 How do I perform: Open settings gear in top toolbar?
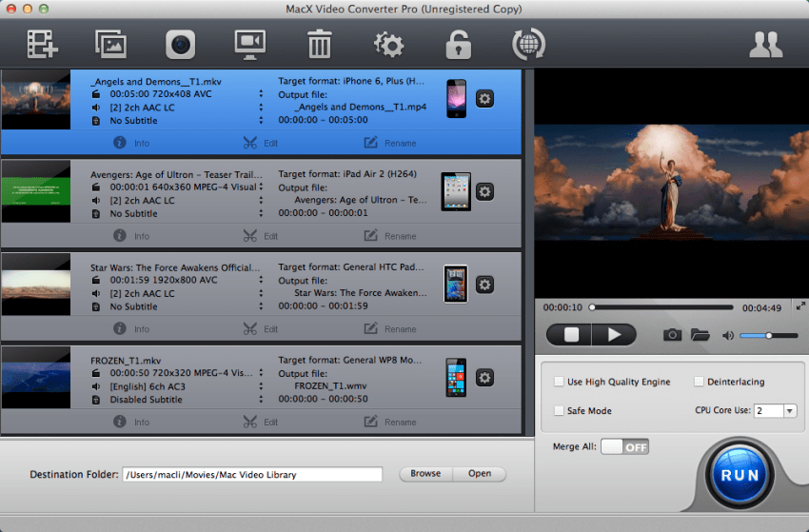click(x=389, y=45)
